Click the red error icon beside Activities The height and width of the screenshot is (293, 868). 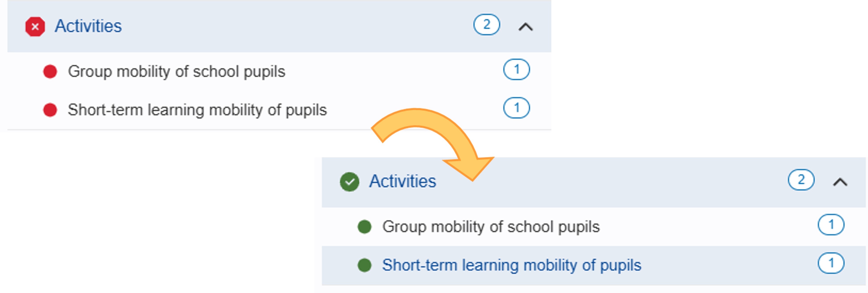point(35,27)
